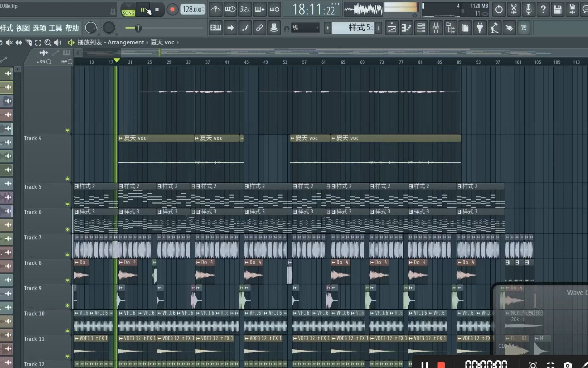
Task: Select the playlist zoom magnifier tool
Action: tap(47, 42)
